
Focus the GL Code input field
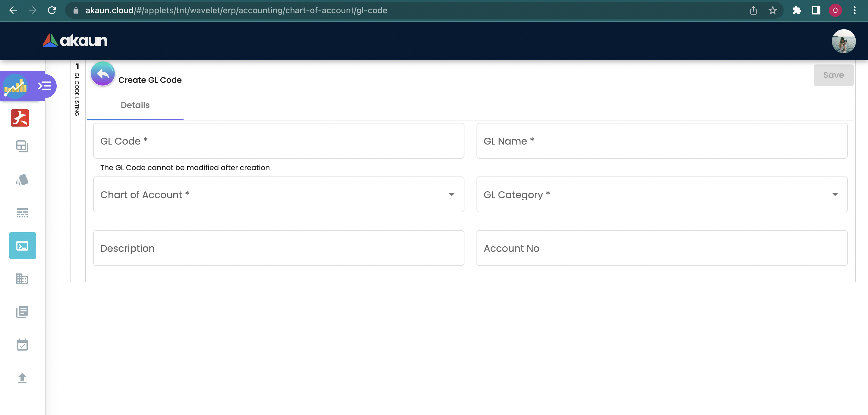click(x=278, y=141)
